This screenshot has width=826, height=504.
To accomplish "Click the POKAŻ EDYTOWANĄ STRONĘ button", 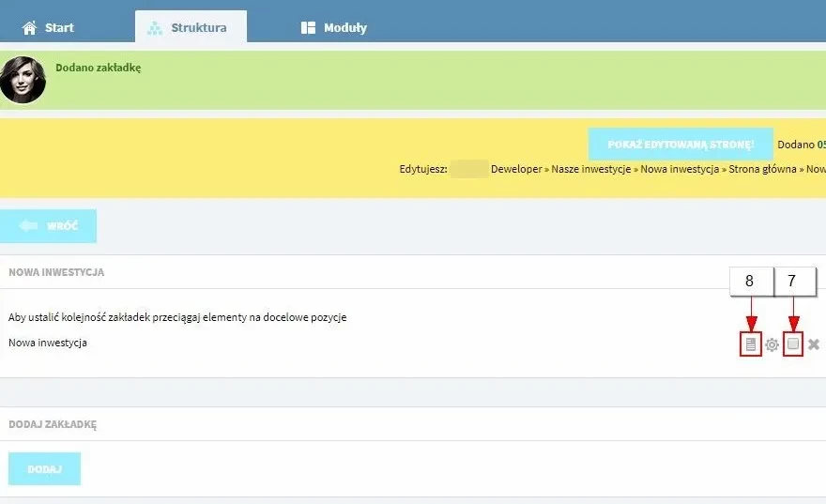I will pos(681,145).
